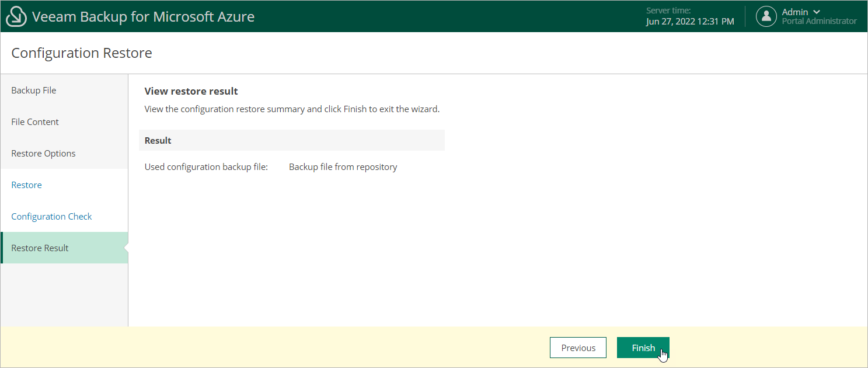Click the restore summary description sentence

(x=292, y=109)
